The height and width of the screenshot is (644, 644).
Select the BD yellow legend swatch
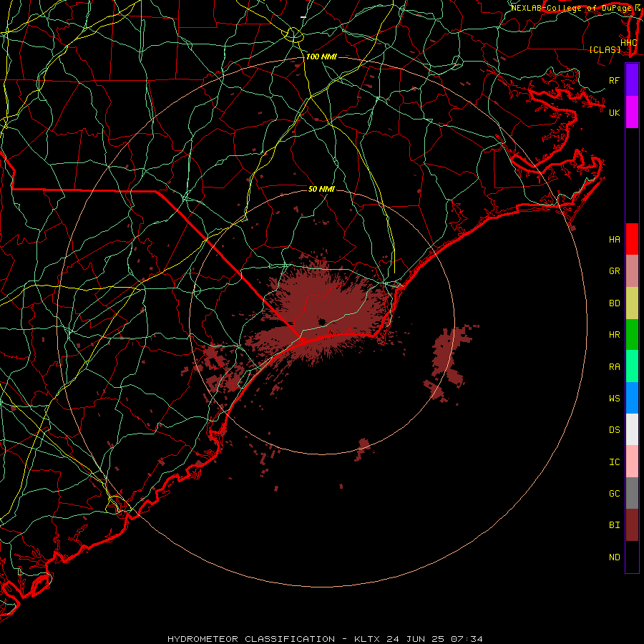click(x=632, y=303)
